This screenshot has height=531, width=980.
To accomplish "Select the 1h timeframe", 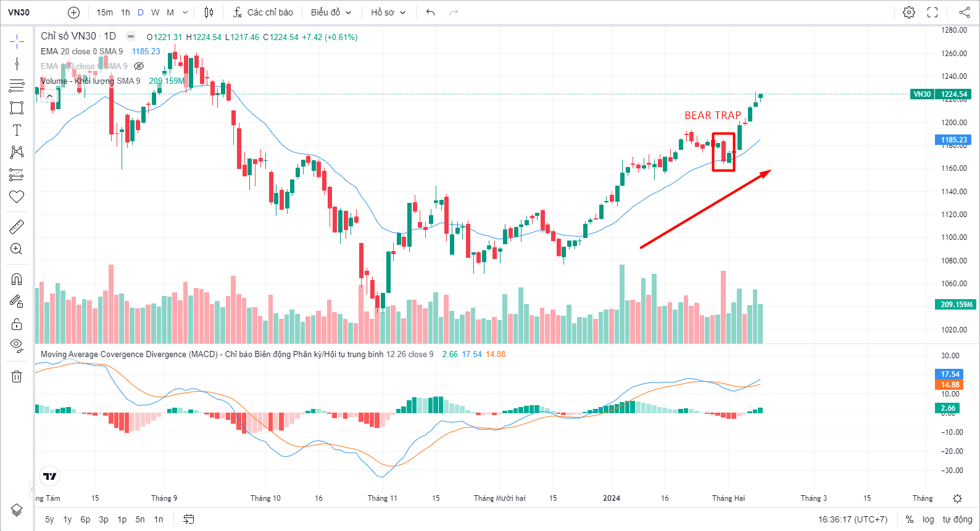I will pos(125,12).
